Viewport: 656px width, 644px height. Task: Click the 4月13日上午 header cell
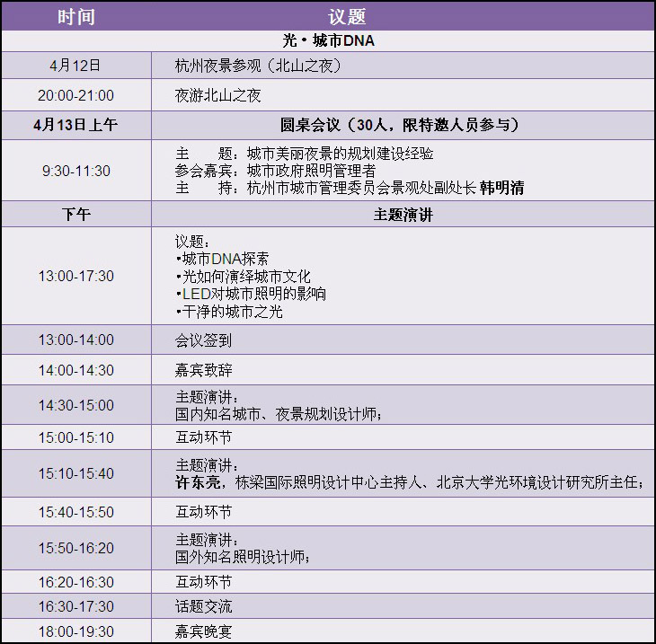click(x=75, y=125)
